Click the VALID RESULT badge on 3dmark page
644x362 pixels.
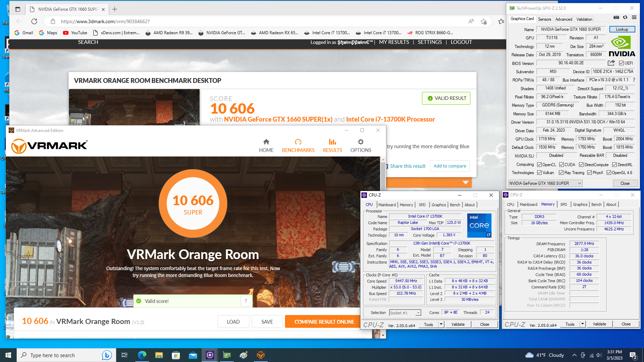pyautogui.click(x=446, y=98)
